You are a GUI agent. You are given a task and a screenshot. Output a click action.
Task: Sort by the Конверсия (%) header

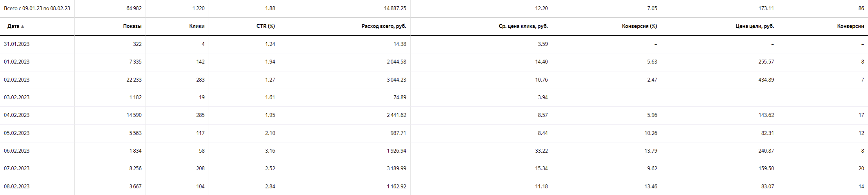[x=639, y=26]
